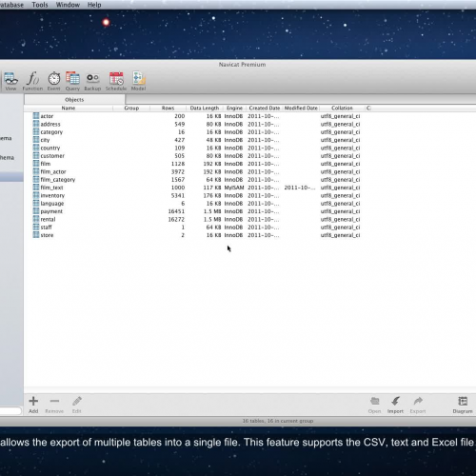Select the address table icon

pyautogui.click(x=36, y=124)
